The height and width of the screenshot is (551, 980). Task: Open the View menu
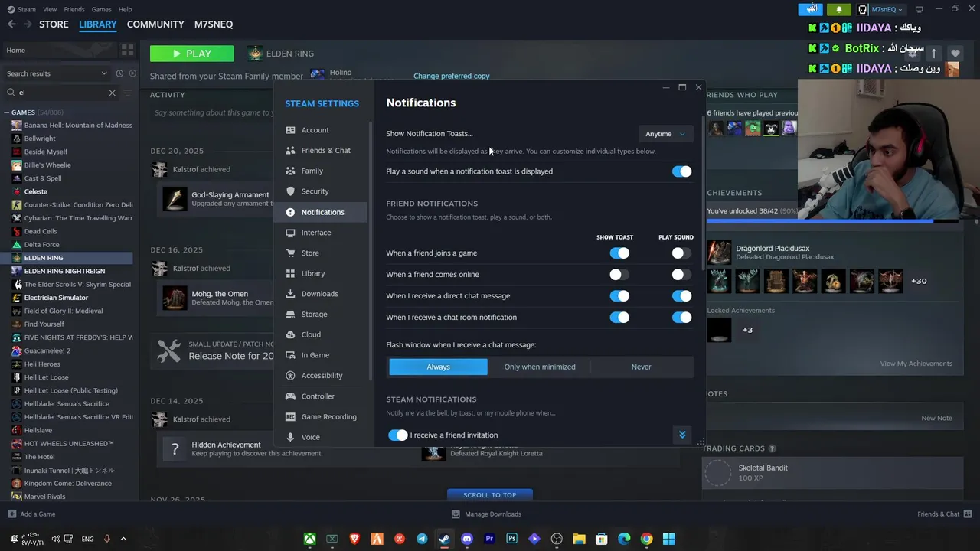coord(50,9)
